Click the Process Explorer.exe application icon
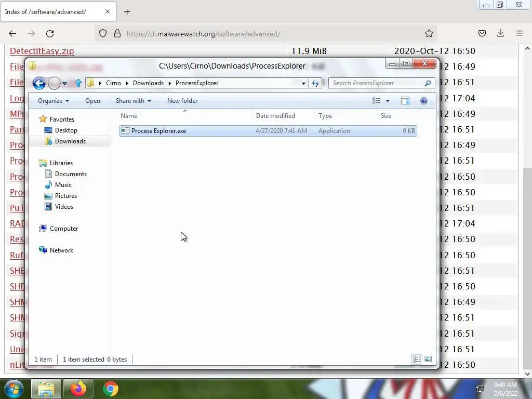This screenshot has height=399, width=532. 125,130
